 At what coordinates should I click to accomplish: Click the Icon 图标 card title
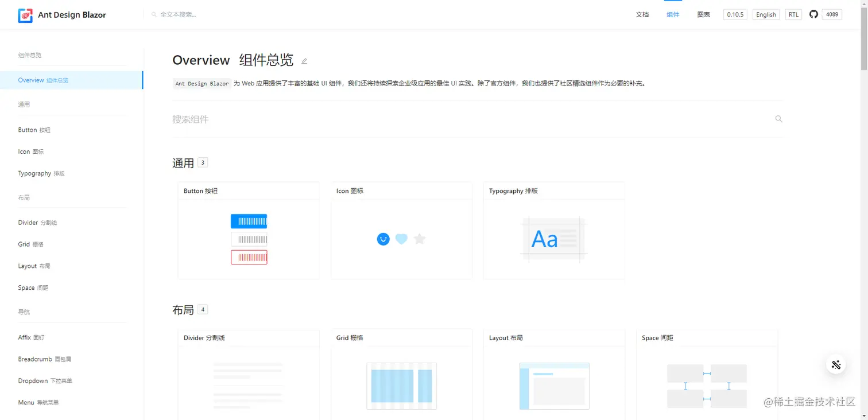(x=350, y=191)
